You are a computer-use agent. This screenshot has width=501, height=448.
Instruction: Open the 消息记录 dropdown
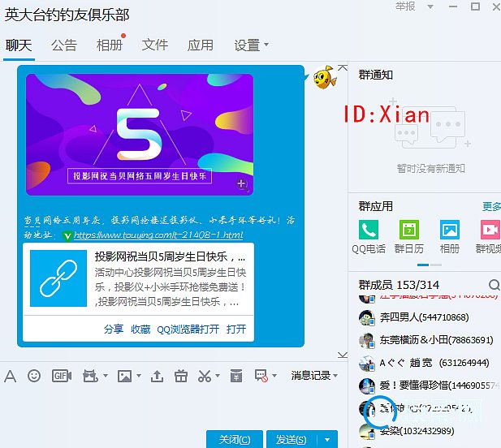(x=313, y=376)
